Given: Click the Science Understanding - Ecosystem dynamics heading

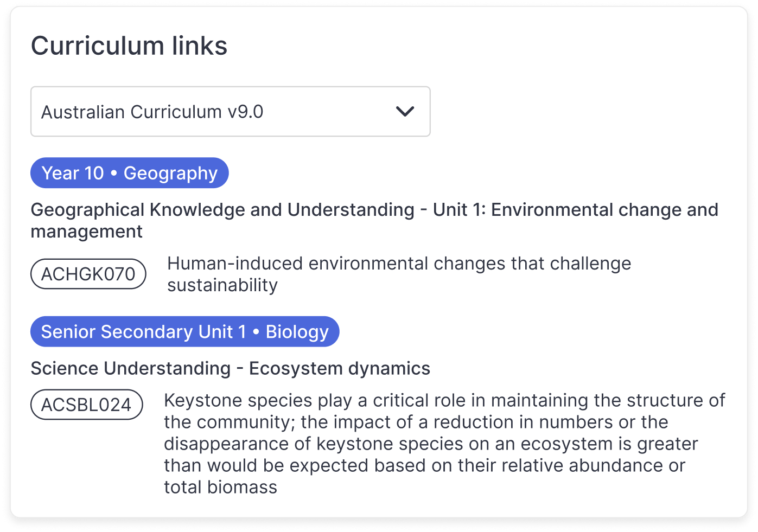Looking at the screenshot, I should click(x=230, y=369).
